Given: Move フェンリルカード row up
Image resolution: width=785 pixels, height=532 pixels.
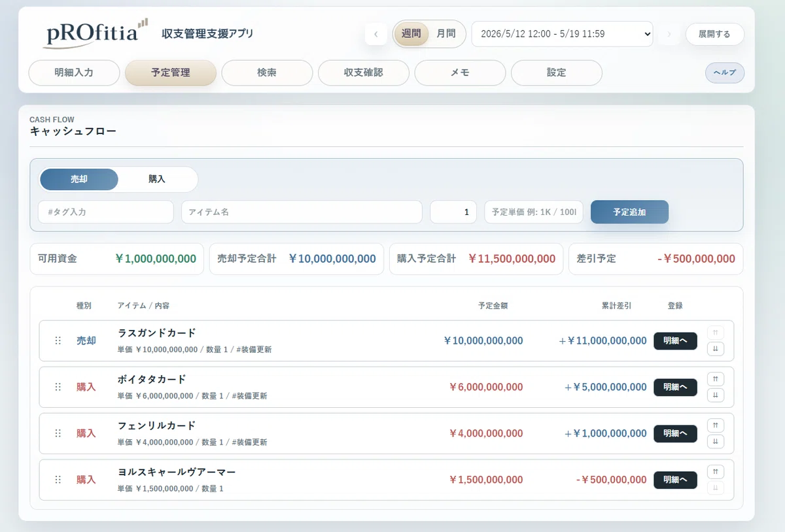Looking at the screenshot, I should tap(716, 425).
